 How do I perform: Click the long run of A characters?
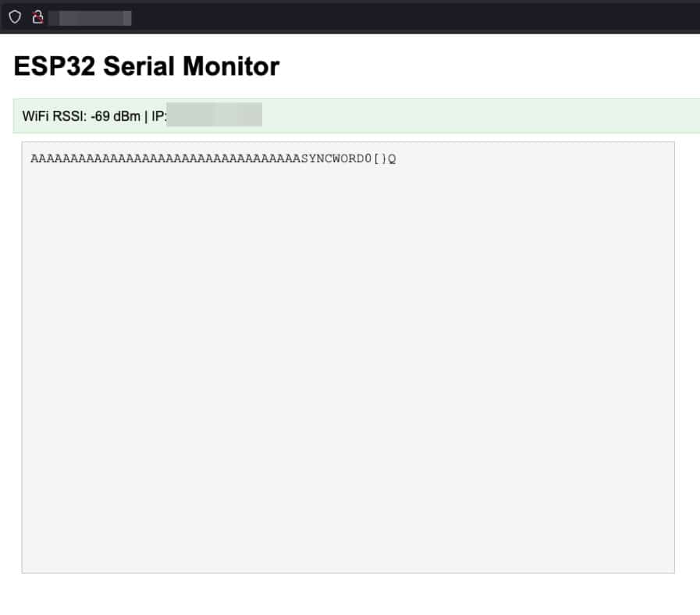click(x=166, y=158)
